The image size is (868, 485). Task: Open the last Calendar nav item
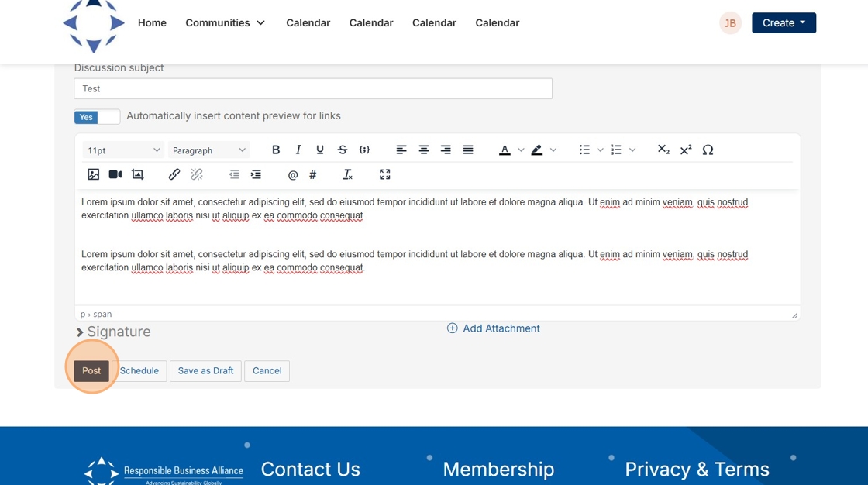click(x=497, y=22)
